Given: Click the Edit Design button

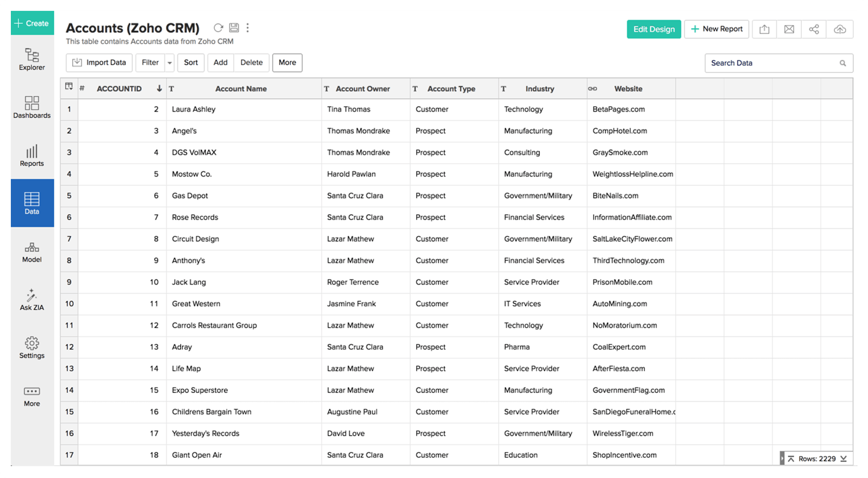Looking at the screenshot, I should coord(654,29).
